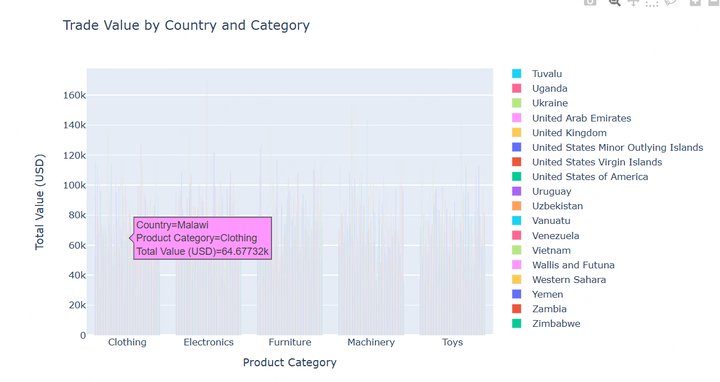Click the chart title 'Trade Value by Country and Category'
Viewport: 720px width, 382px height.
coord(186,25)
